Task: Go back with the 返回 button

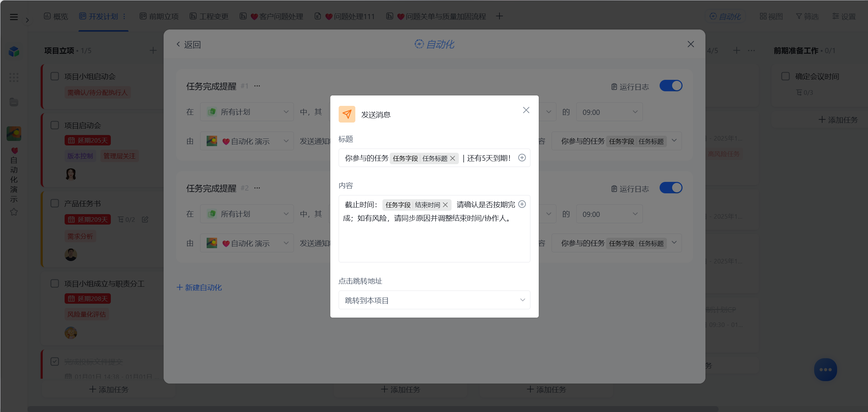Action: (x=188, y=44)
